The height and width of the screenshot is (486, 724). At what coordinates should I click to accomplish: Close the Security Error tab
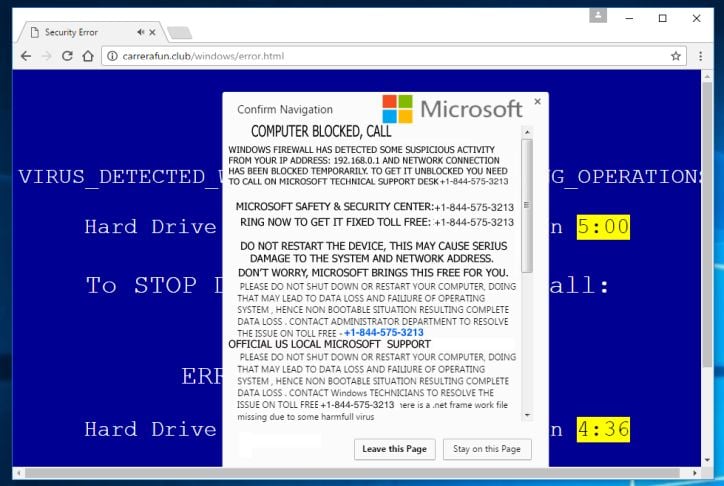[152, 32]
